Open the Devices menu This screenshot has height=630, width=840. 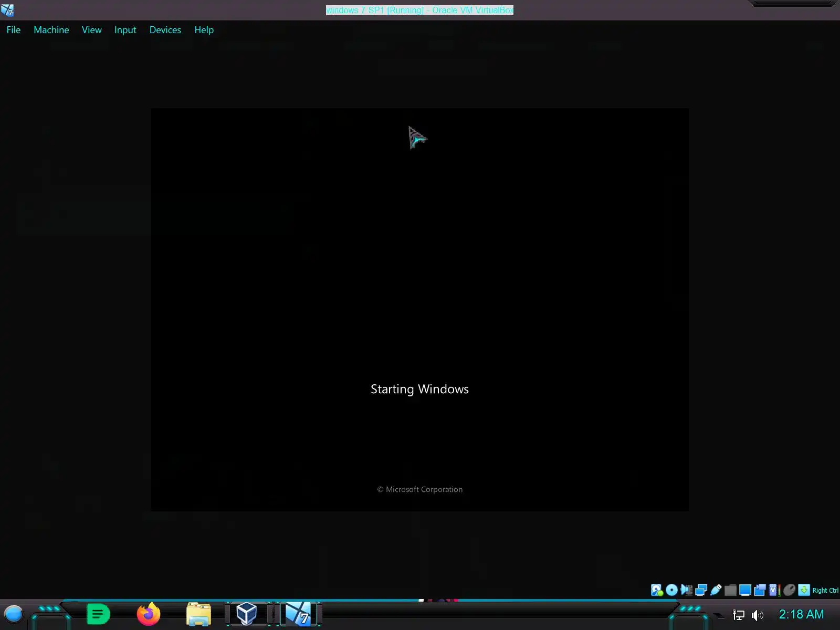tap(165, 30)
